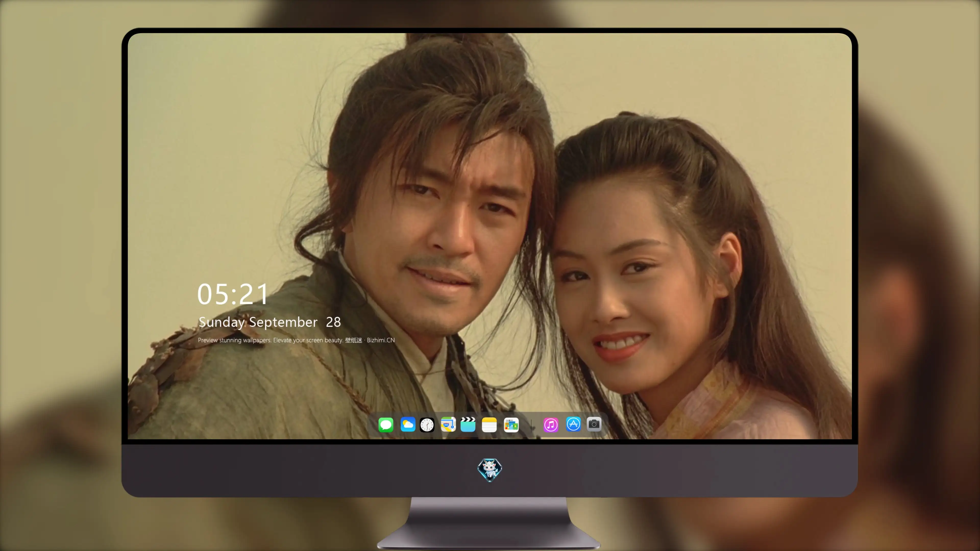The image size is (980, 551).
Task: Click the date text Sunday September 28
Action: 270,322
